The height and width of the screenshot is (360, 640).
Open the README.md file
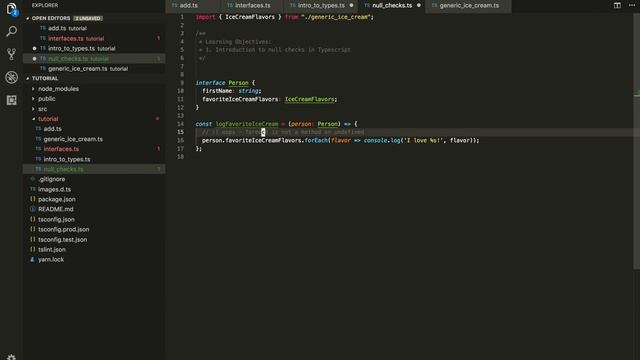94,209
